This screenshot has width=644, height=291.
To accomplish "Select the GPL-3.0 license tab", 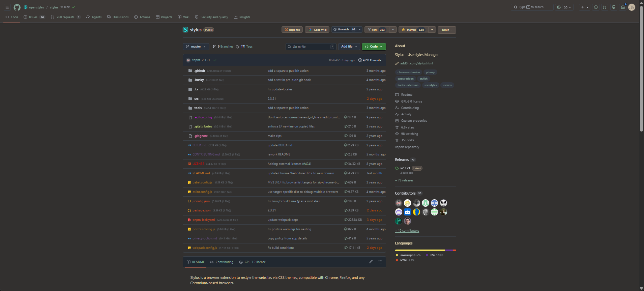I will coord(252,262).
